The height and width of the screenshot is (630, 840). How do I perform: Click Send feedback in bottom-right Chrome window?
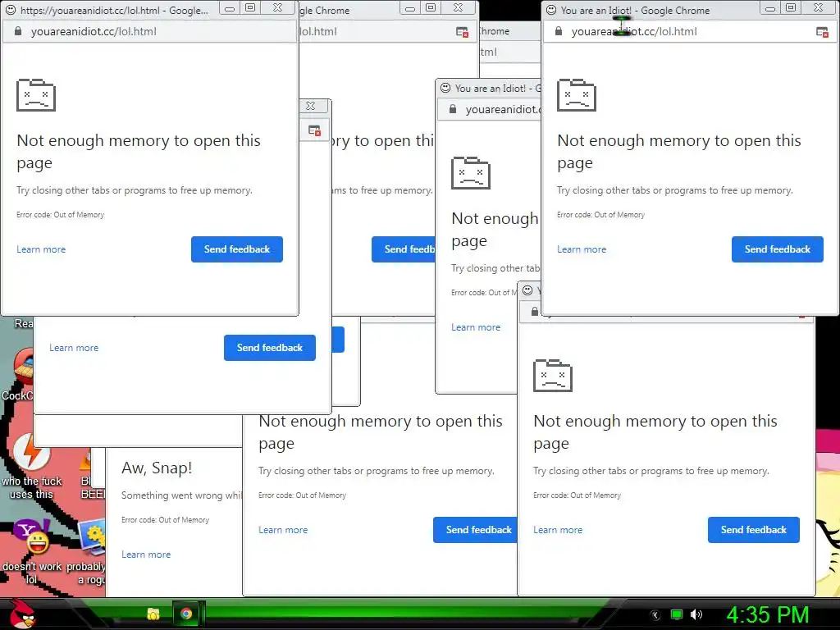753,530
